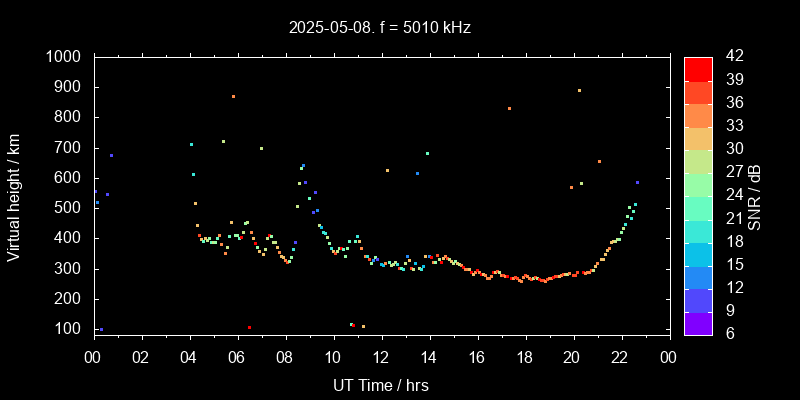Click the blue data point near 675 km before 01 hrs
This screenshot has width=800, height=400.
111,155
